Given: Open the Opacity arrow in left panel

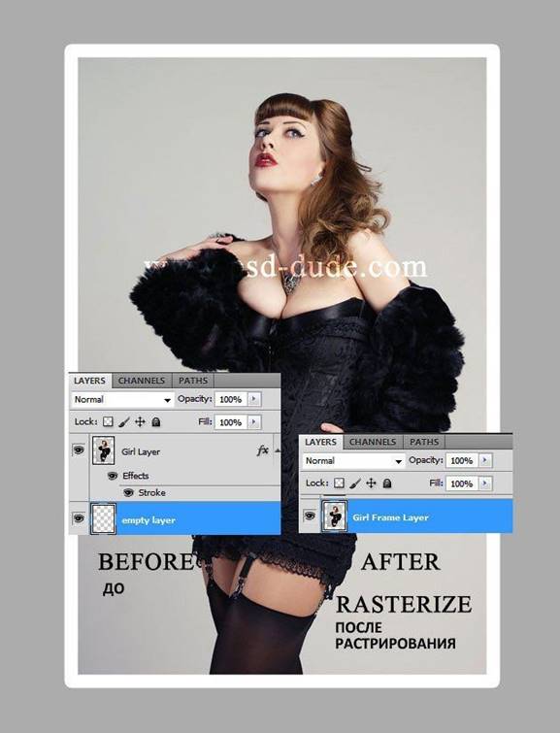Looking at the screenshot, I should [x=254, y=399].
